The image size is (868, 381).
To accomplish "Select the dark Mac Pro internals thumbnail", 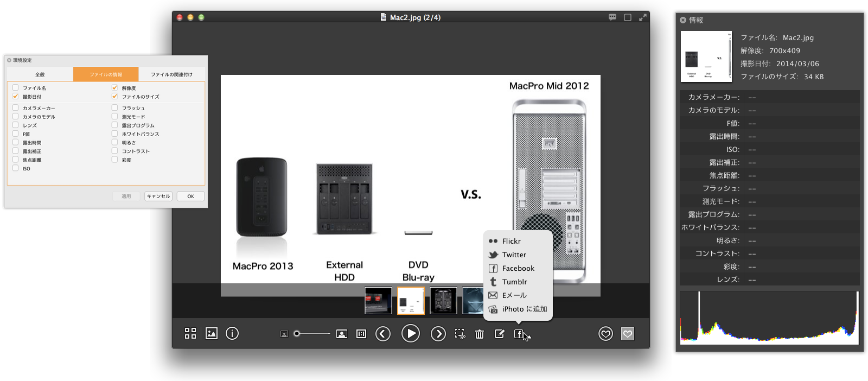I will point(443,301).
